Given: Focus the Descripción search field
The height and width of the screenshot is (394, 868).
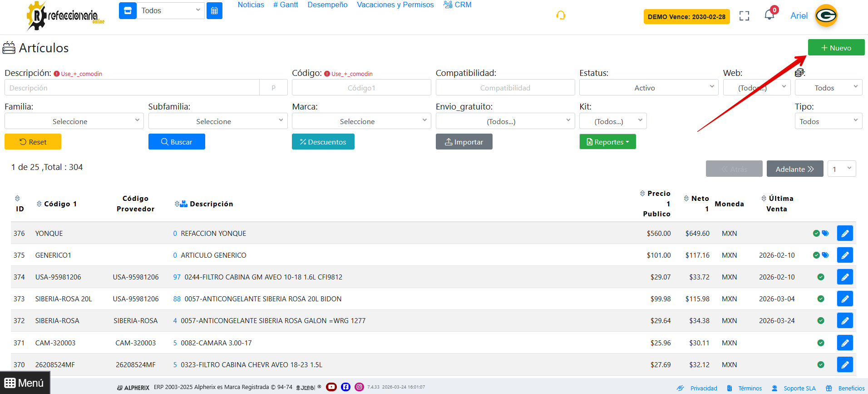Looking at the screenshot, I should 132,88.
